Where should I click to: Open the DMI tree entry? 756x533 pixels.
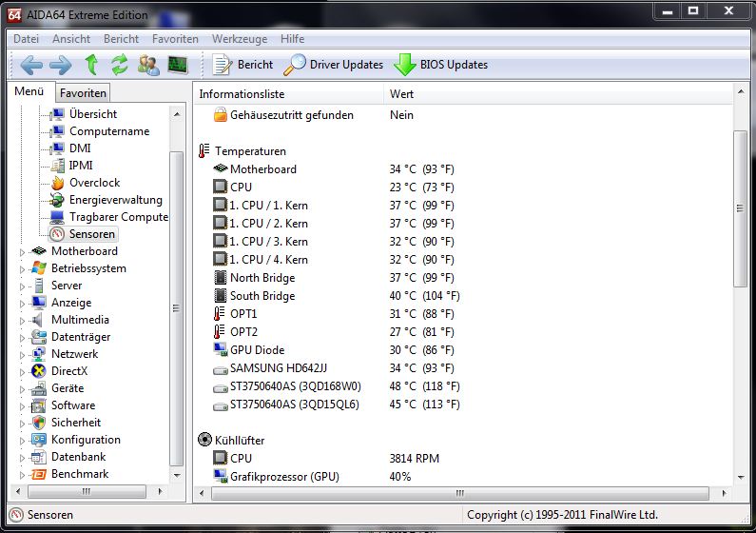80,148
